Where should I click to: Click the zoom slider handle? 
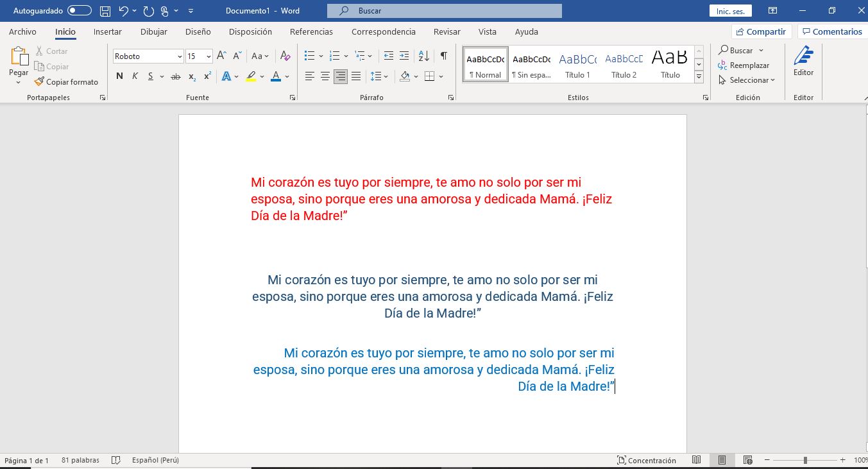[x=805, y=460]
